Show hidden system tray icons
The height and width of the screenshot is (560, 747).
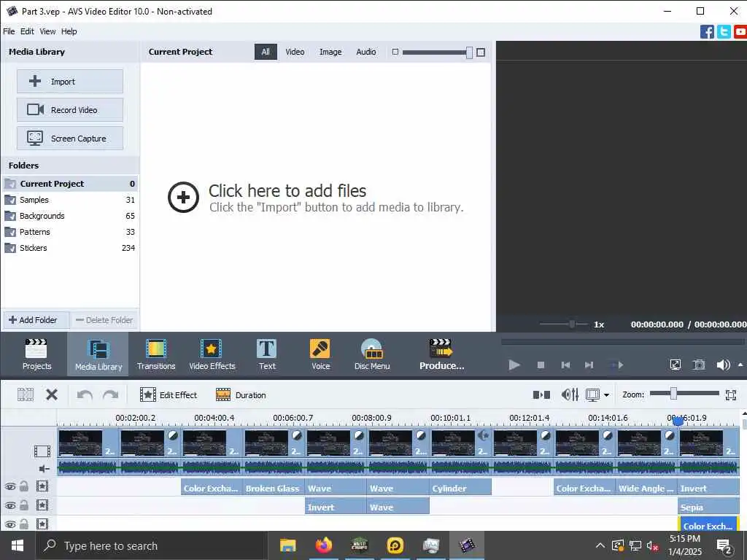tap(600, 545)
